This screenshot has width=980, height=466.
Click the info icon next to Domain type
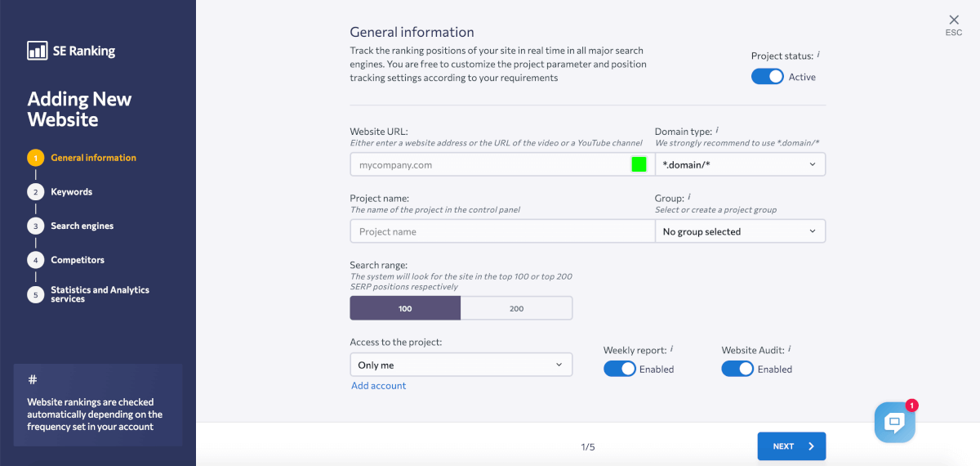pyautogui.click(x=717, y=129)
